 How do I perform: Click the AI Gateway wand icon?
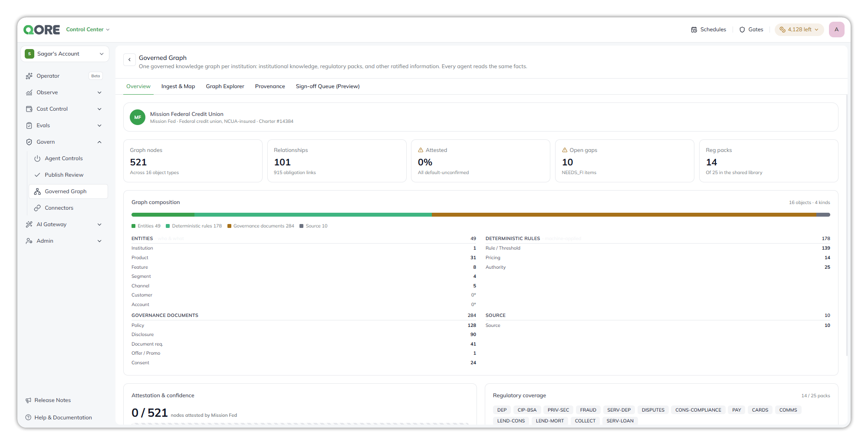[29, 224]
